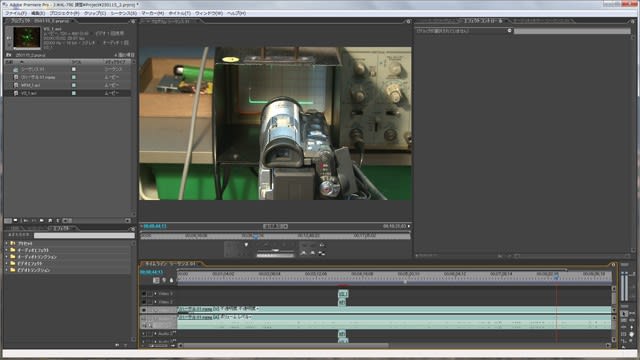Open the ウィンドウ(W) menu
The height and width of the screenshot is (360, 640).
[209, 13]
